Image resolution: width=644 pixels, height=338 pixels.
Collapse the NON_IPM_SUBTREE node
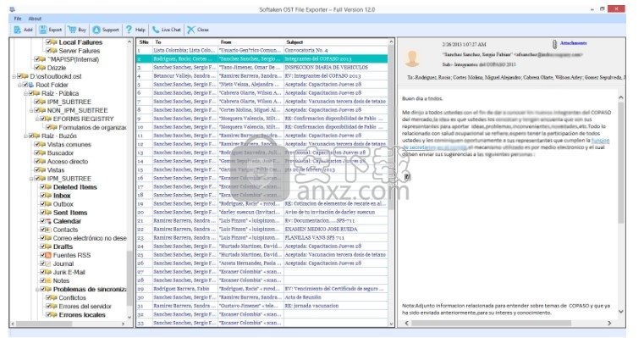click(31, 111)
